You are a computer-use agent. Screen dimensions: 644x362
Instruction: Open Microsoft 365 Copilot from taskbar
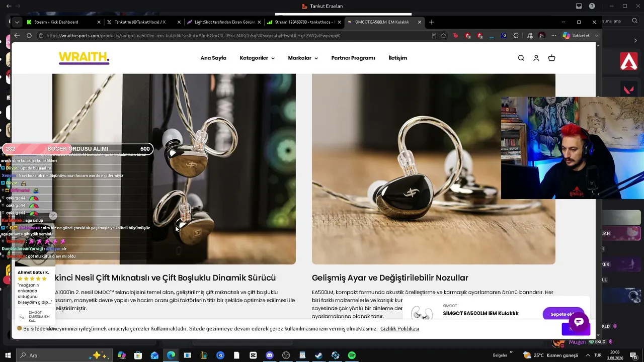coord(122,355)
